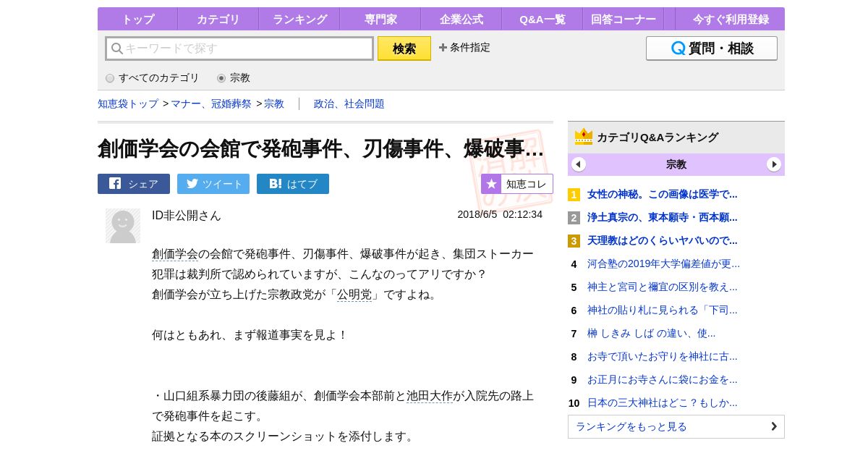
Task: Click silver rank 2 badge
Action: [x=574, y=217]
